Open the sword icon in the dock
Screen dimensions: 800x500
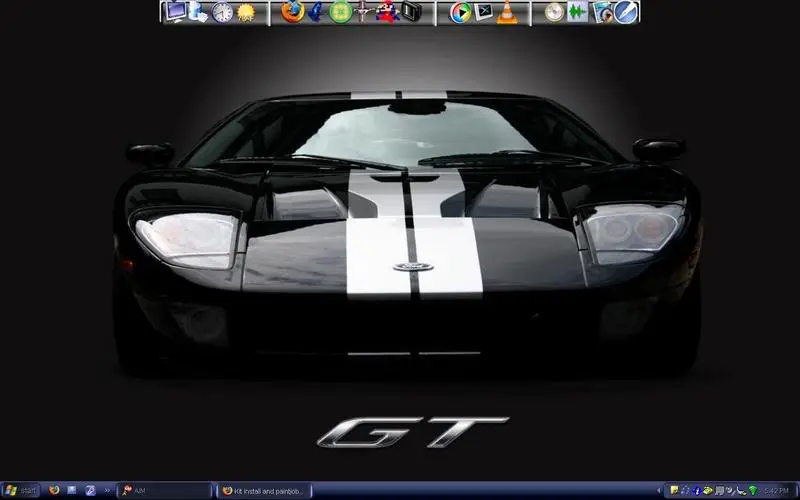[x=362, y=12]
